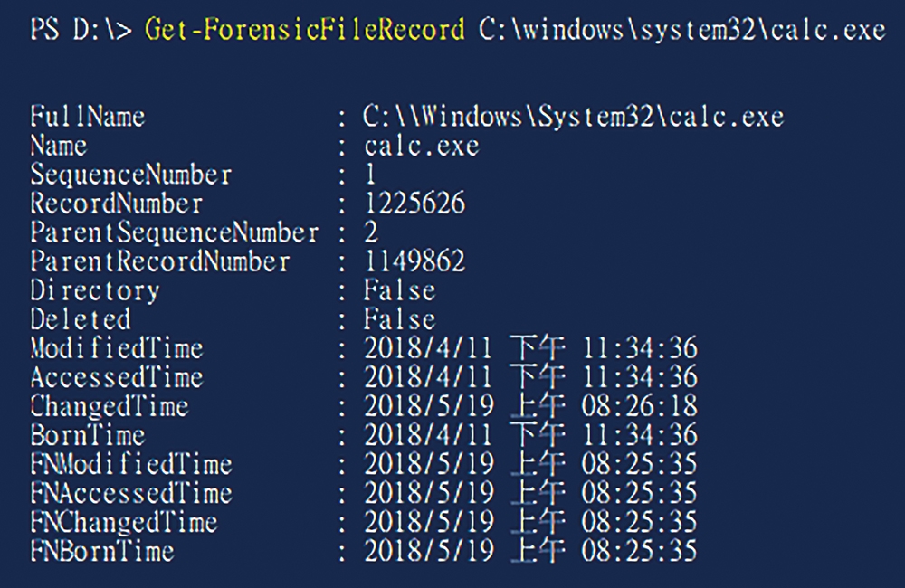The height and width of the screenshot is (588, 905).
Task: Click the BornTime label
Action: [x=87, y=434]
